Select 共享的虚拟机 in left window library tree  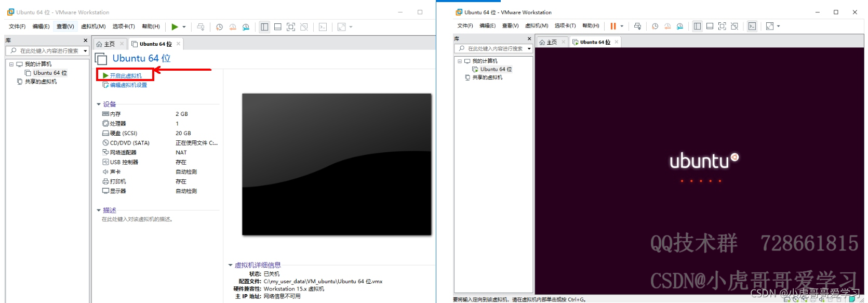(41, 82)
